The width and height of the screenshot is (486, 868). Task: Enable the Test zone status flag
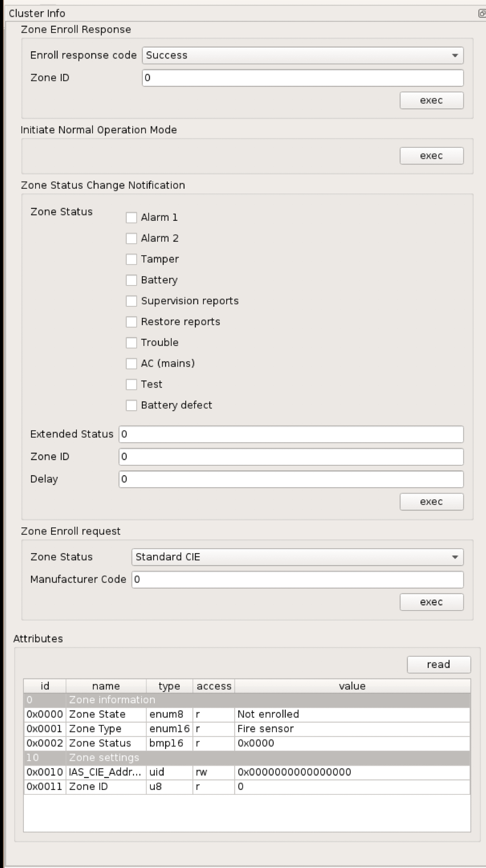coord(131,384)
